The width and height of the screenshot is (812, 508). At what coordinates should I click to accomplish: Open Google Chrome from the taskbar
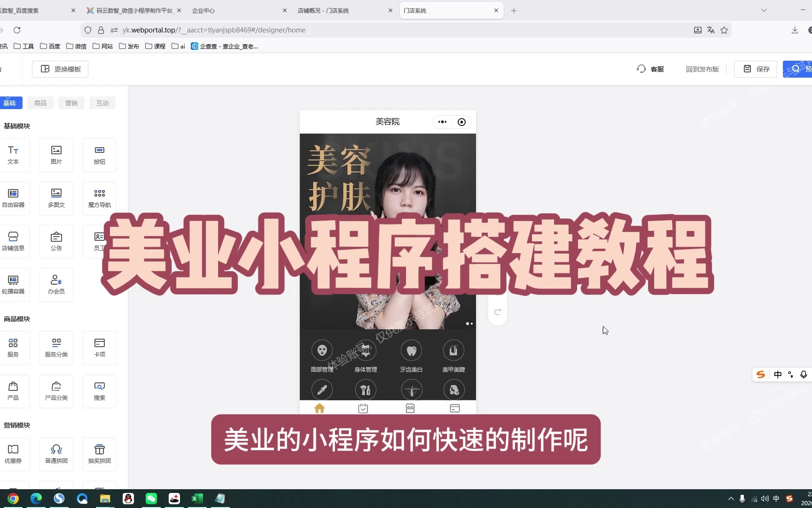click(x=13, y=499)
